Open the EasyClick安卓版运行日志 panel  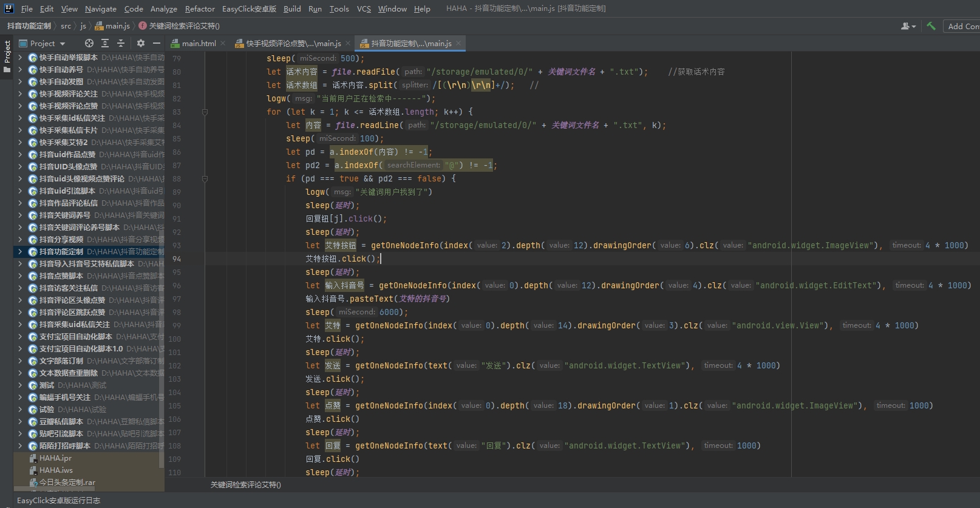pos(58,501)
